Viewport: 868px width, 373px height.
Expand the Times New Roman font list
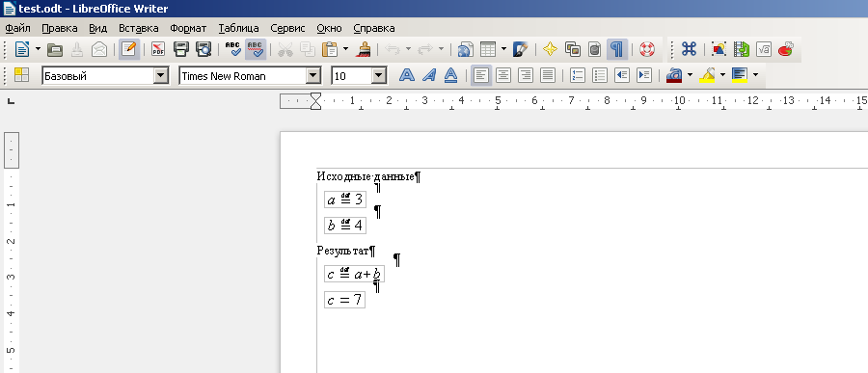313,76
